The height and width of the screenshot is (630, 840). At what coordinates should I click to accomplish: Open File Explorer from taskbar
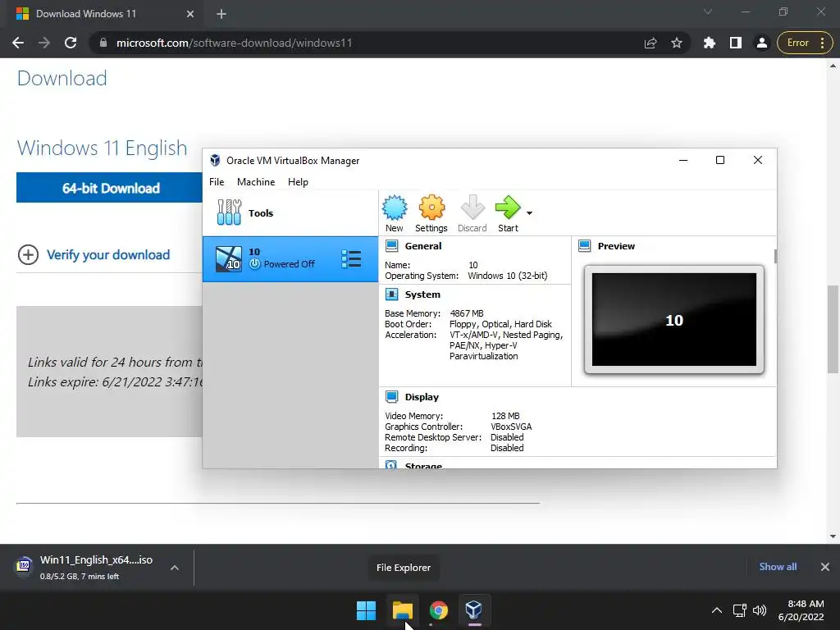tap(402, 610)
